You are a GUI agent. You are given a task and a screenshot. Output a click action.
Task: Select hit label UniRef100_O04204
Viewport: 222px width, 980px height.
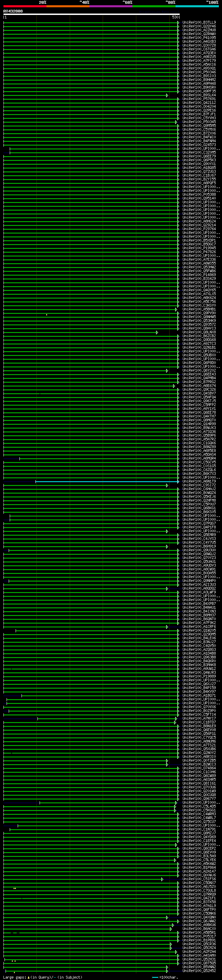(x=199, y=106)
